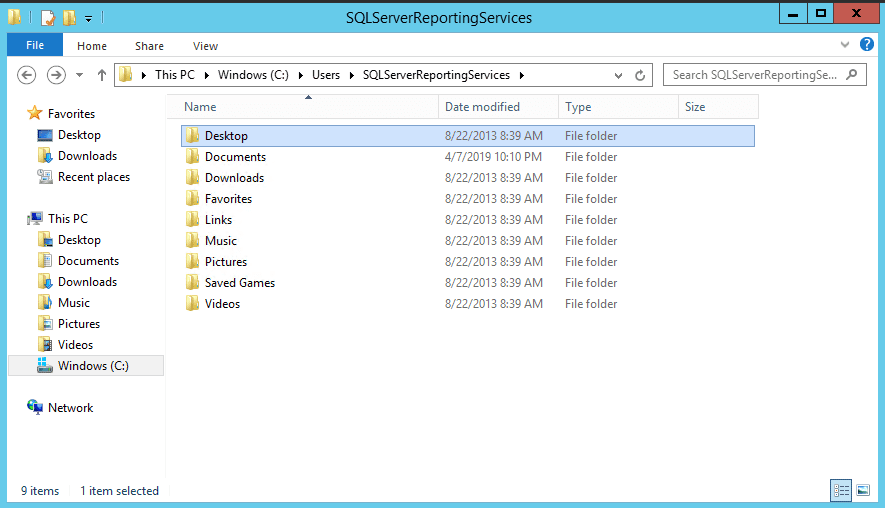The height and width of the screenshot is (508, 885).
Task: Click Users breadcrumb in address bar
Action: tap(326, 75)
